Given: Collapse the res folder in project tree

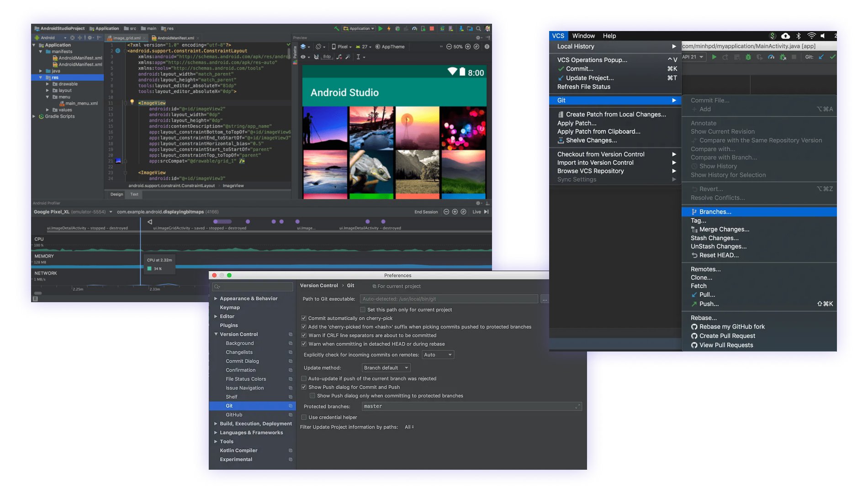Looking at the screenshot, I should [41, 78].
